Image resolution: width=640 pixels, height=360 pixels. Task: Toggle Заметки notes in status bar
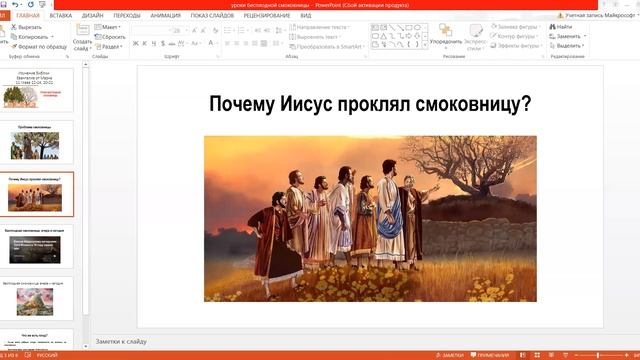[449, 355]
